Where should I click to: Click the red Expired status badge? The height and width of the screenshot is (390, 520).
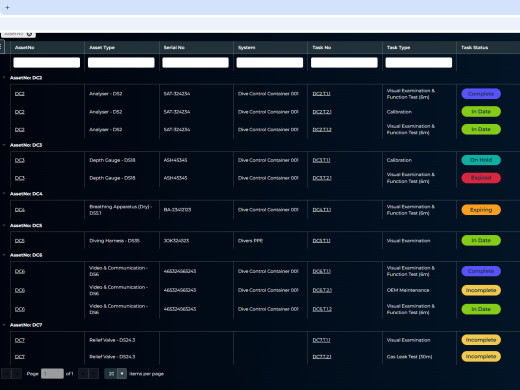click(x=481, y=178)
